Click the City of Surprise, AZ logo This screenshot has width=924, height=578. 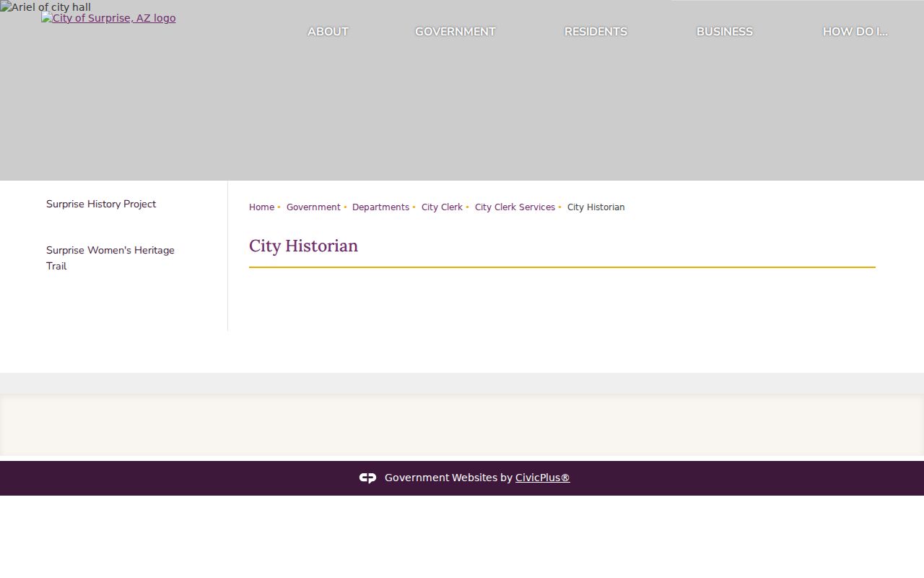click(108, 18)
